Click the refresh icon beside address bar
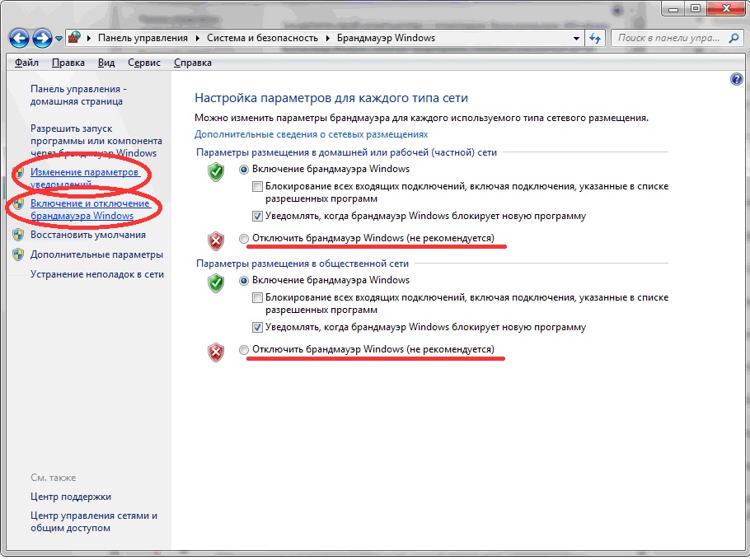 [x=595, y=38]
